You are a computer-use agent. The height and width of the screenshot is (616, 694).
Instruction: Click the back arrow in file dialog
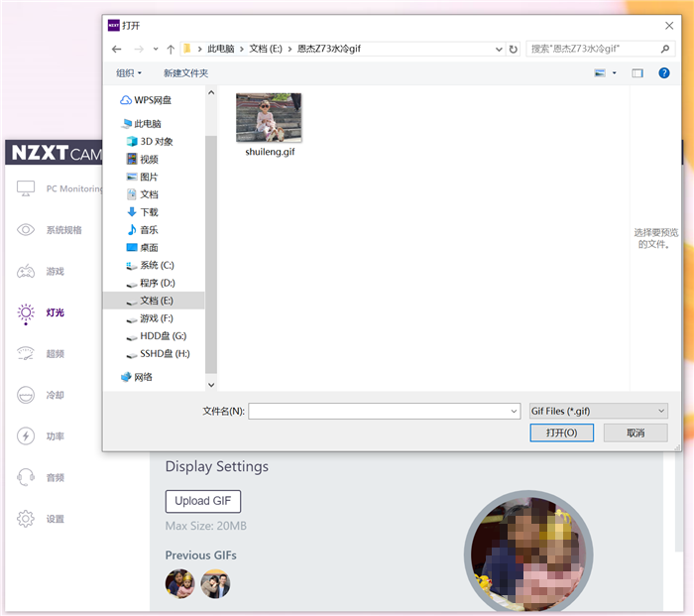click(x=117, y=49)
